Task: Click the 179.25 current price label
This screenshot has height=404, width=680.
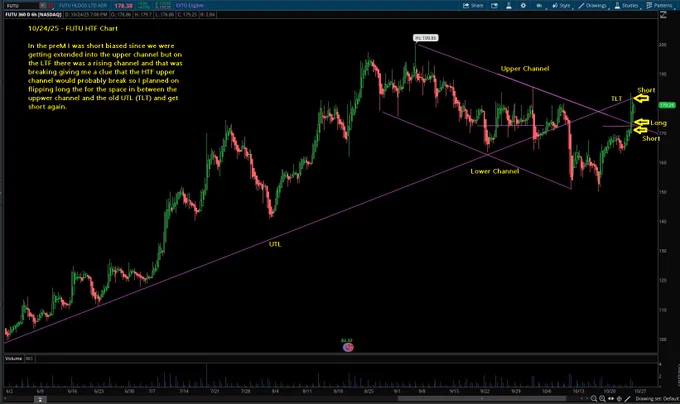Action: tap(667, 105)
